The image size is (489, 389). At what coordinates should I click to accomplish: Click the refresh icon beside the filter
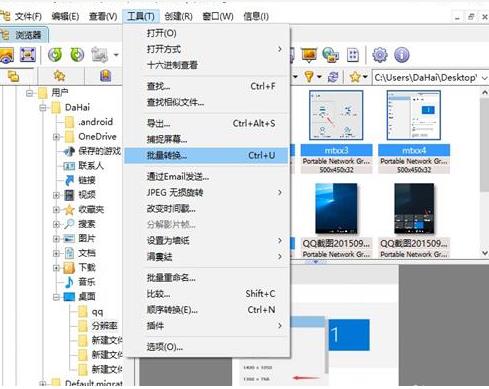pyautogui.click(x=333, y=77)
